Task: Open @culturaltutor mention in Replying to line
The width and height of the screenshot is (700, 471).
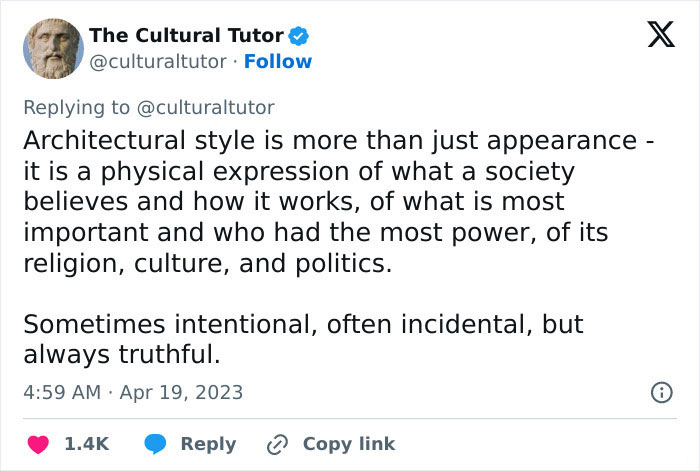Action: [205, 108]
